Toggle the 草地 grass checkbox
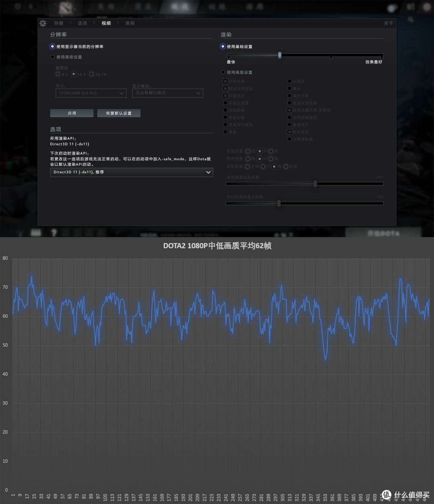The width and height of the screenshot is (434, 504). tap(225, 132)
